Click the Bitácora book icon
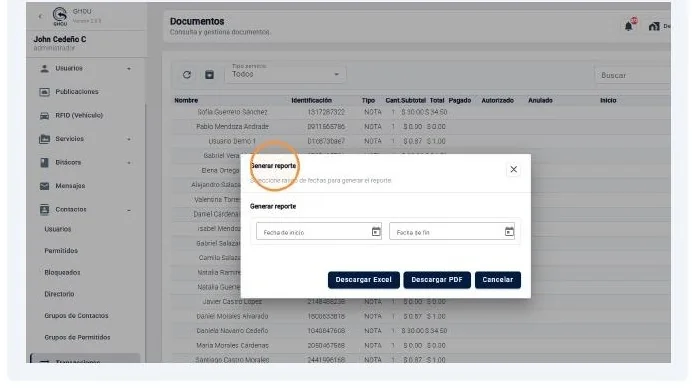The height and width of the screenshot is (388, 695). 44,162
